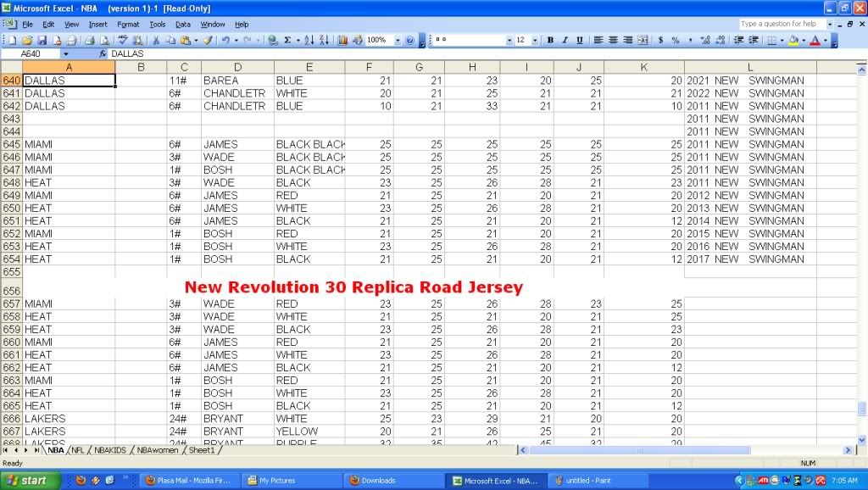Run the spelling check
This screenshot has height=490, width=868.
click(x=123, y=40)
